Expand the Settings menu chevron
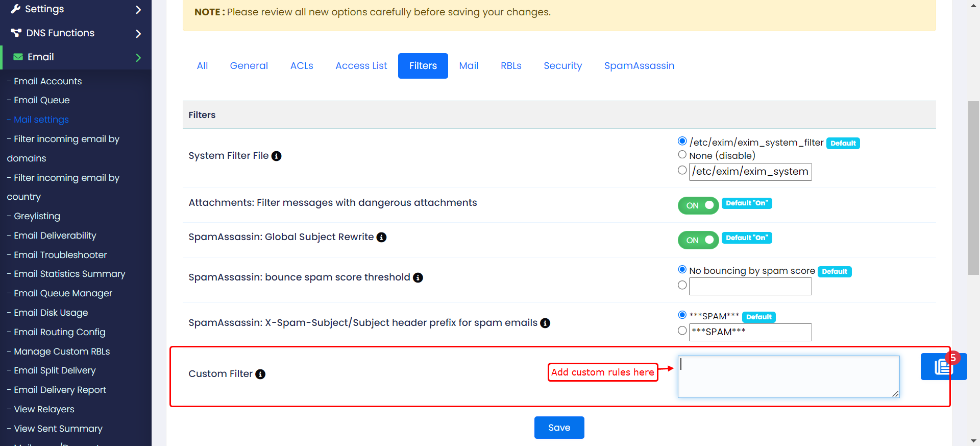 [x=138, y=9]
